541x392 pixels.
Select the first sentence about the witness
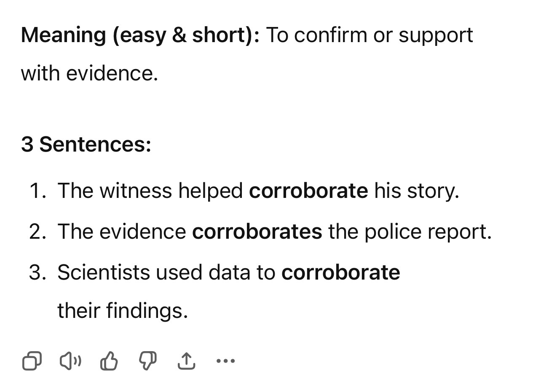tap(258, 191)
